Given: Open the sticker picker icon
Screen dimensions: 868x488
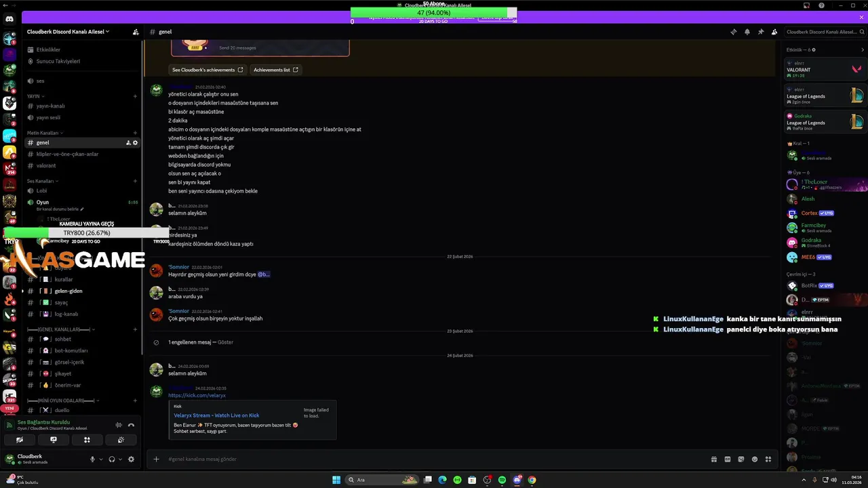Looking at the screenshot, I should click(x=741, y=459).
